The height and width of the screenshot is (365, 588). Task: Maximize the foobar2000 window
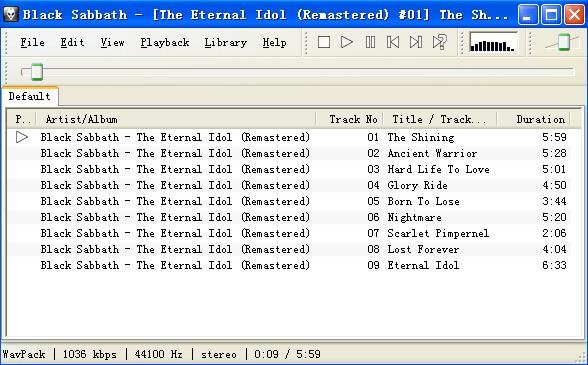[551, 15]
